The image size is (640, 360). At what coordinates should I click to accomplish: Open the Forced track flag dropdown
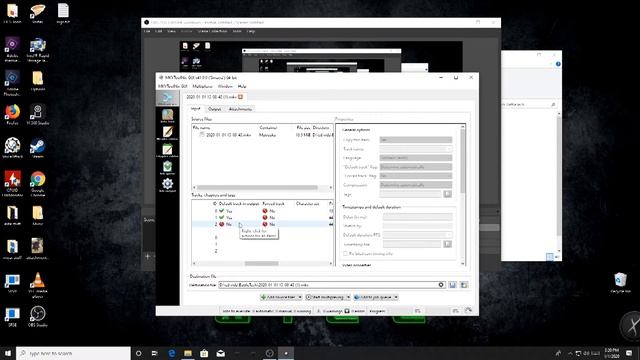[416, 176]
